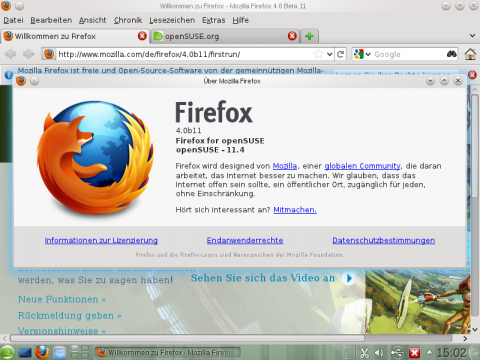Click the vertical scrollbar down arrow

(x=475, y=329)
